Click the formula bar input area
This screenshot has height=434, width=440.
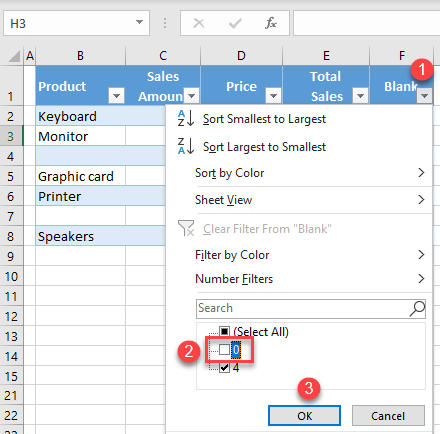pyautogui.click(x=367, y=23)
